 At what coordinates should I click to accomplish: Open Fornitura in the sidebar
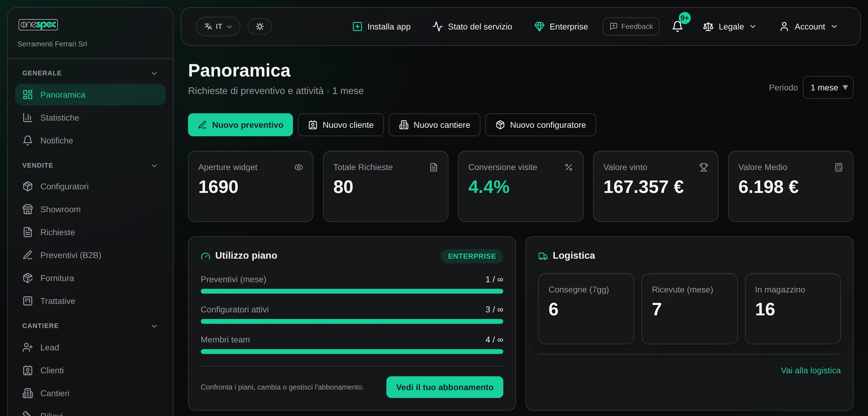pyautogui.click(x=90, y=278)
